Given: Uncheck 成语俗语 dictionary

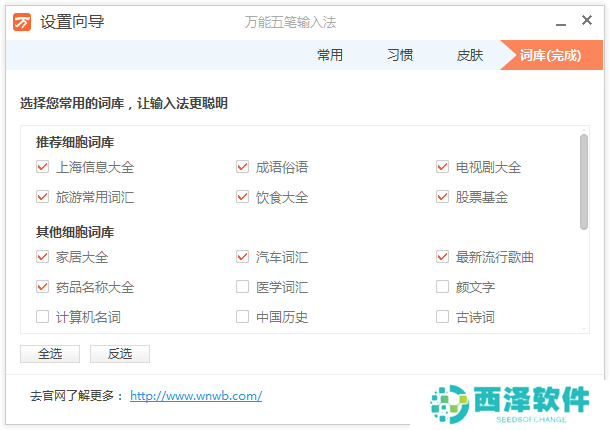Looking at the screenshot, I should (242, 167).
